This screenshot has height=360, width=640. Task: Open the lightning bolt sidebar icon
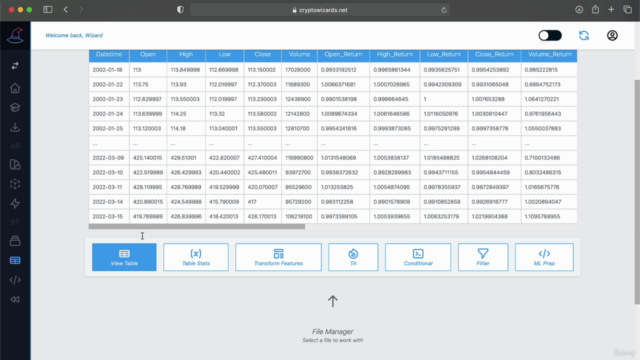tap(15, 203)
